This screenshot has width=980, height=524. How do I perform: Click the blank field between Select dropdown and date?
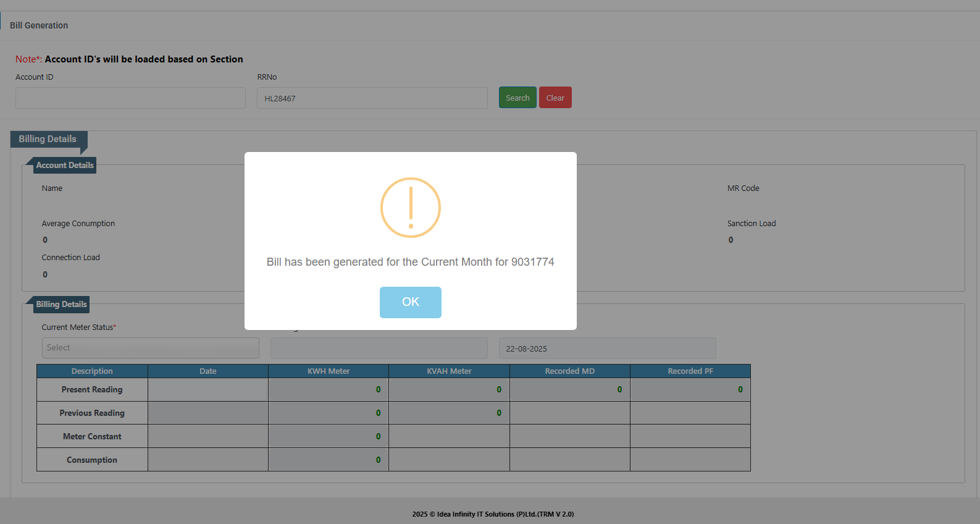(379, 348)
